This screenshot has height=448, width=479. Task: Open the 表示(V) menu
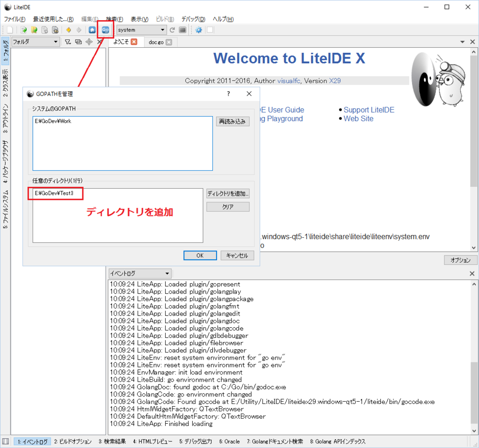139,19
